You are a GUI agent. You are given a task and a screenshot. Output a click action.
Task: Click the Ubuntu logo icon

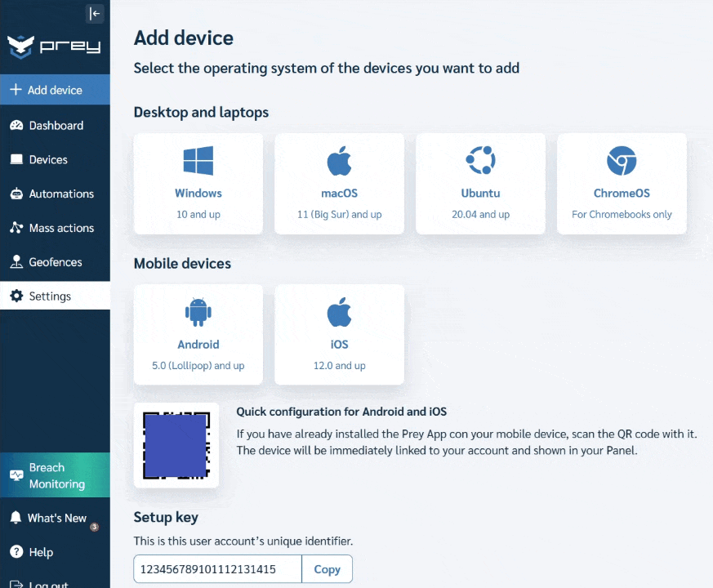coord(480,160)
